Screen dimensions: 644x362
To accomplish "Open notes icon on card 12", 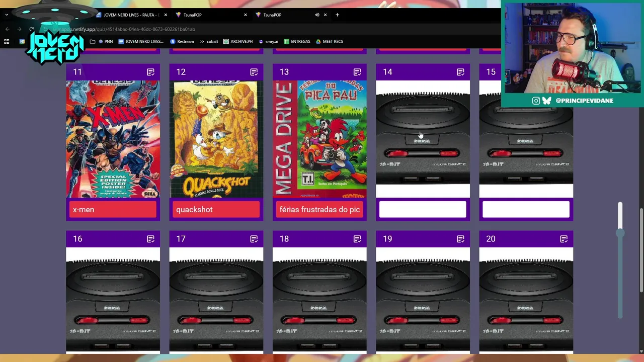I will 254,72.
